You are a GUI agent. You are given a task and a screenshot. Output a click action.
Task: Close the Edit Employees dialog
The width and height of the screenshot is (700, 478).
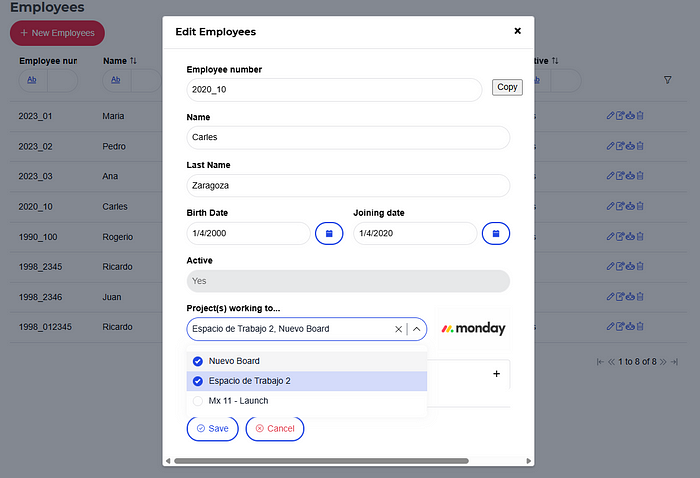(x=517, y=31)
